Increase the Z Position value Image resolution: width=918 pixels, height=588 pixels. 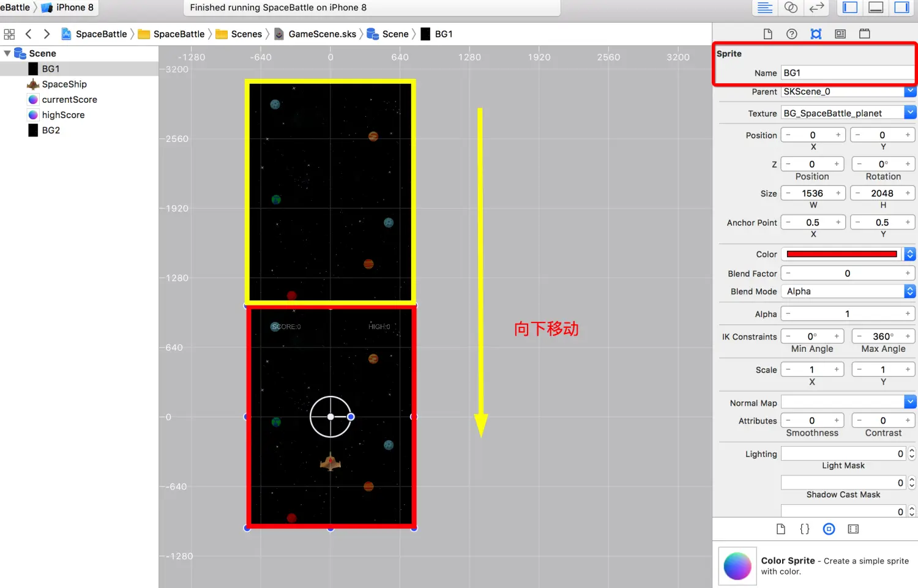click(837, 164)
